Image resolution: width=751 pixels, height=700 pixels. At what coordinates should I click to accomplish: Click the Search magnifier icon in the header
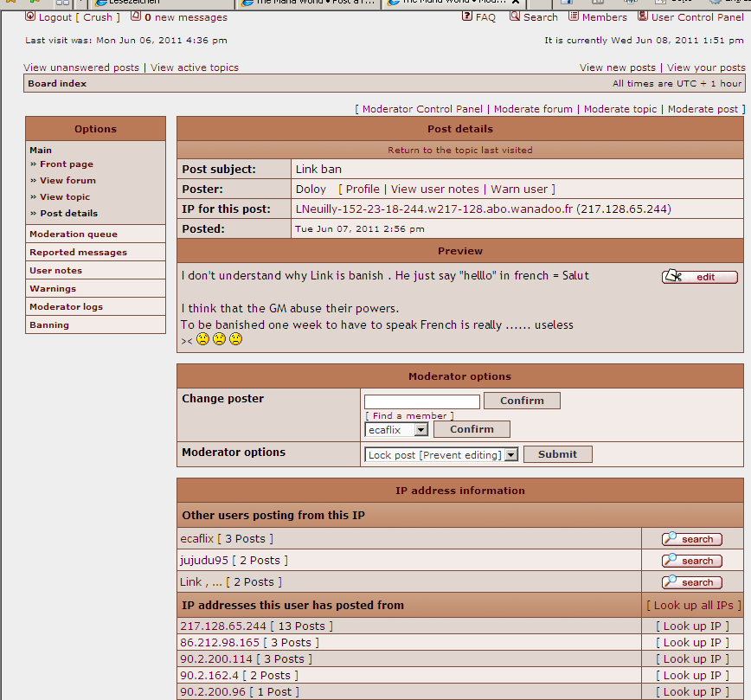pyautogui.click(x=515, y=16)
